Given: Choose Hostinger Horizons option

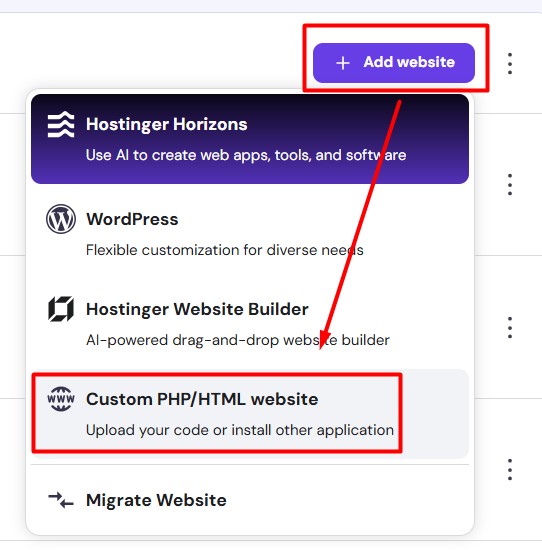Looking at the screenshot, I should point(250,139).
